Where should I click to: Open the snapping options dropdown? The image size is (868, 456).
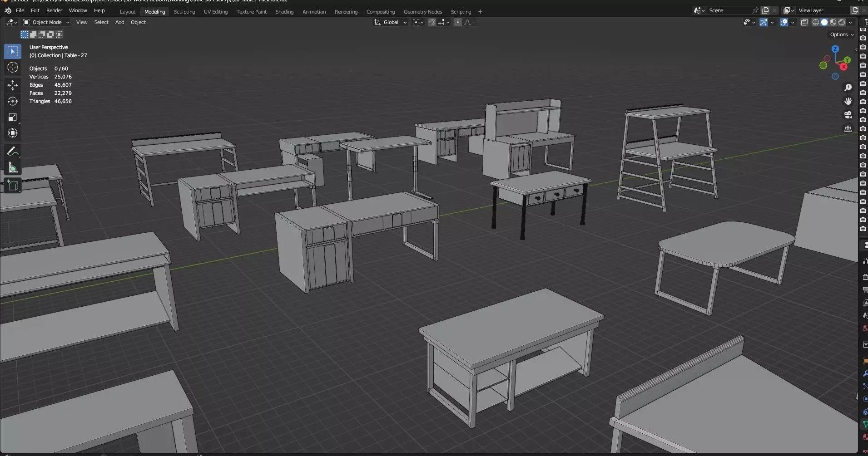(x=444, y=22)
